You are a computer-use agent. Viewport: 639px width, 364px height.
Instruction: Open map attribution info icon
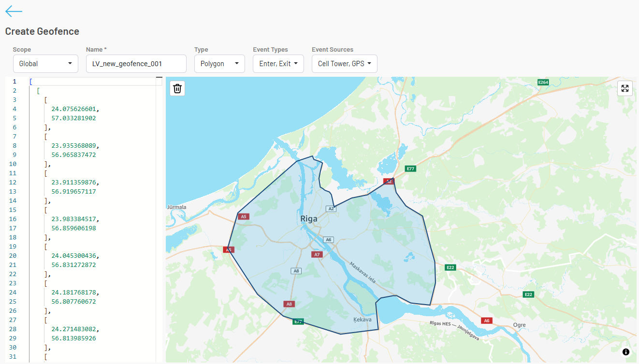point(626,352)
